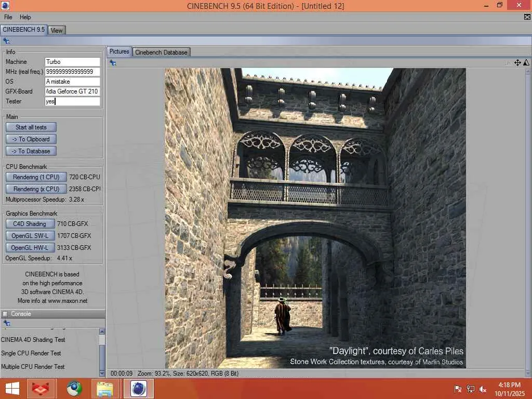Click the CINEBENCH taskbar icon
The width and height of the screenshot is (532, 399).
coord(138,389)
